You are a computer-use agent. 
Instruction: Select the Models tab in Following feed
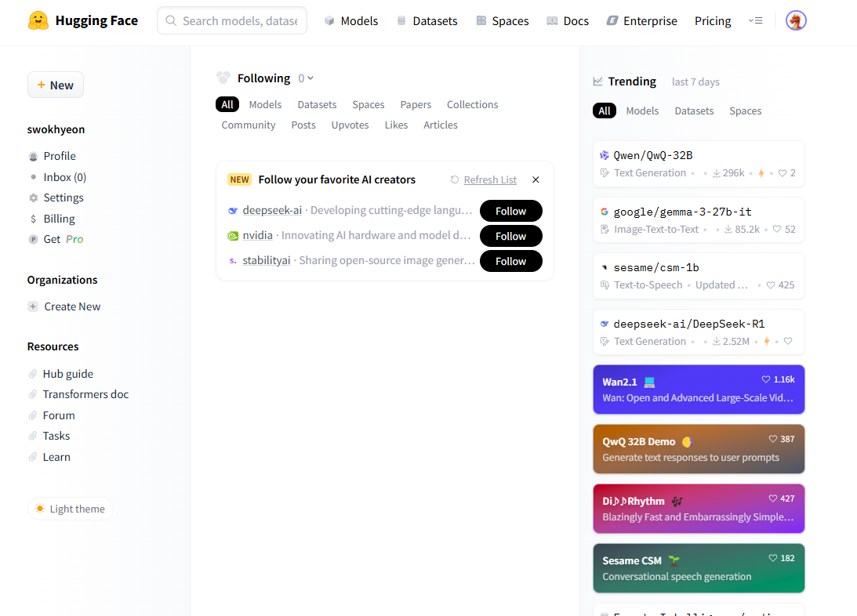[x=265, y=104]
